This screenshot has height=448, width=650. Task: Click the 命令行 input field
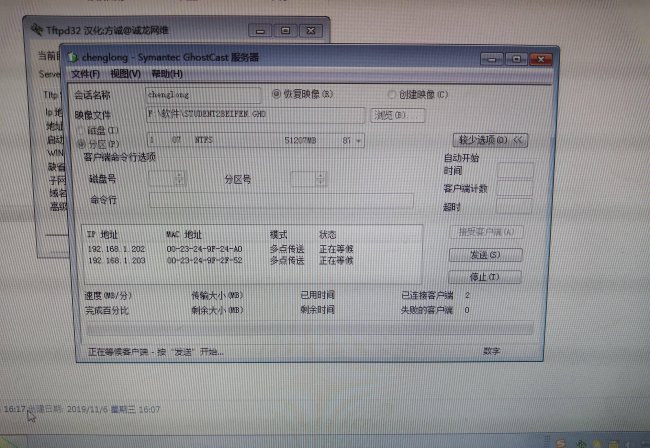281,201
